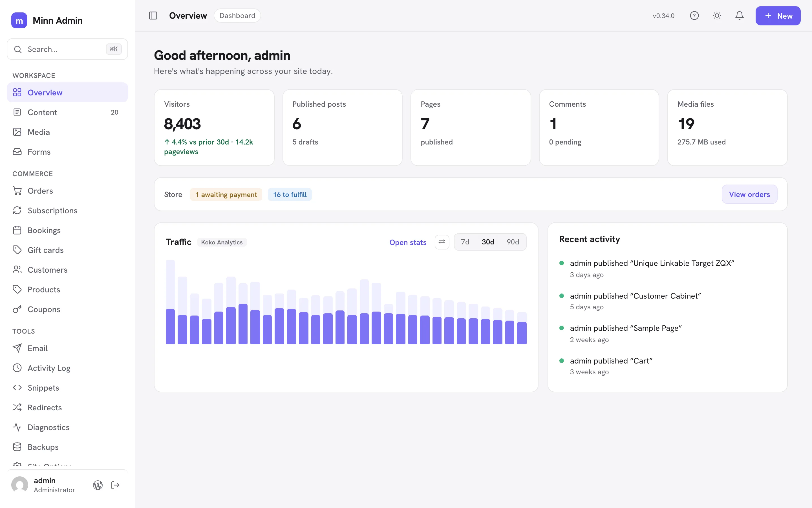The height and width of the screenshot is (508, 812).
Task: Click the Customers people icon
Action: tap(17, 270)
